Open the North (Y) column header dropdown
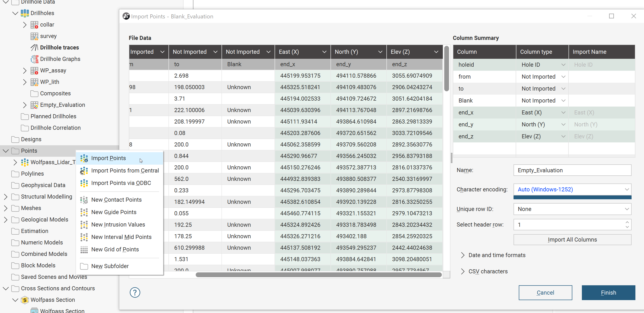 [x=380, y=52]
